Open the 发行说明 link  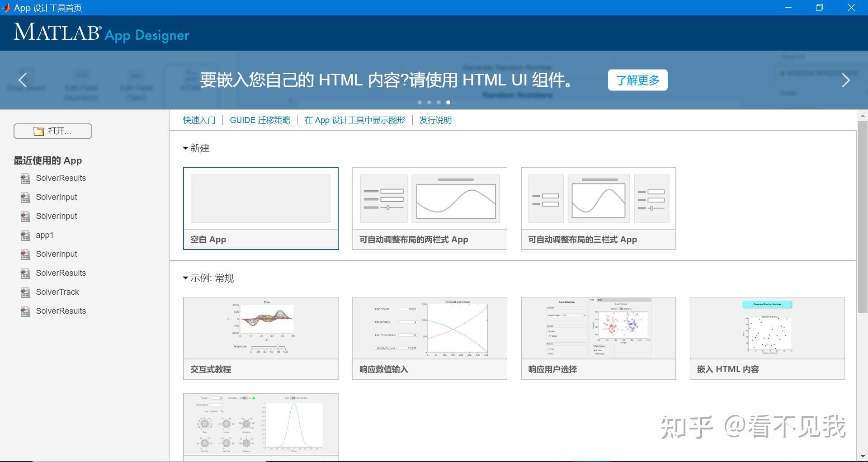coord(435,120)
